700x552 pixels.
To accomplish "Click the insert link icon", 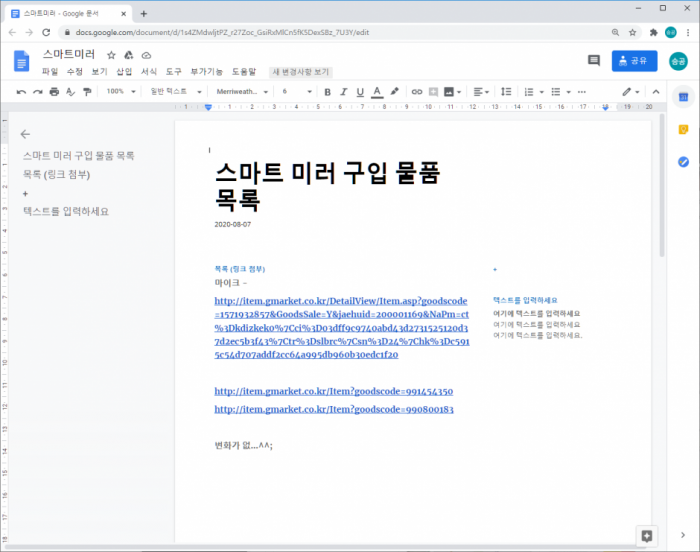I will 417,91.
